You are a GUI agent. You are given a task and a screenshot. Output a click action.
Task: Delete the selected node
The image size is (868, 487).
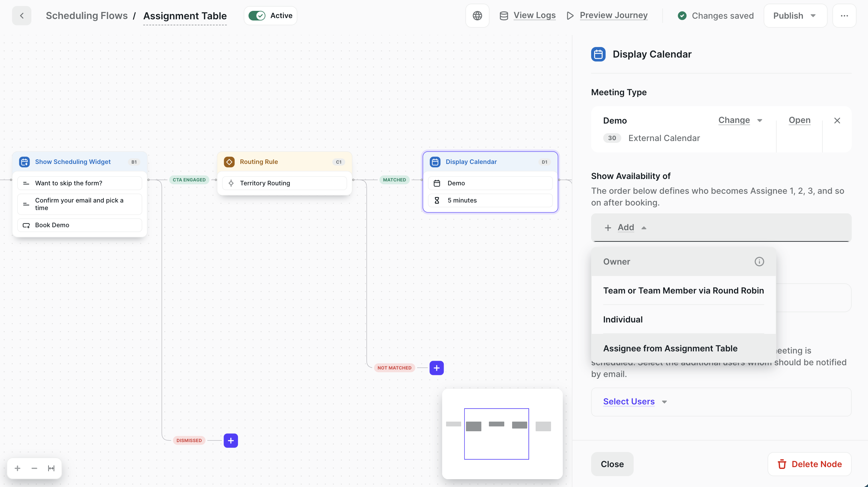tap(809, 464)
